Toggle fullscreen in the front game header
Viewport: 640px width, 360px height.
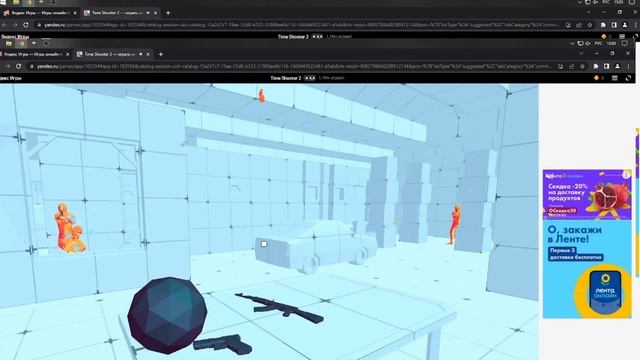(628, 78)
